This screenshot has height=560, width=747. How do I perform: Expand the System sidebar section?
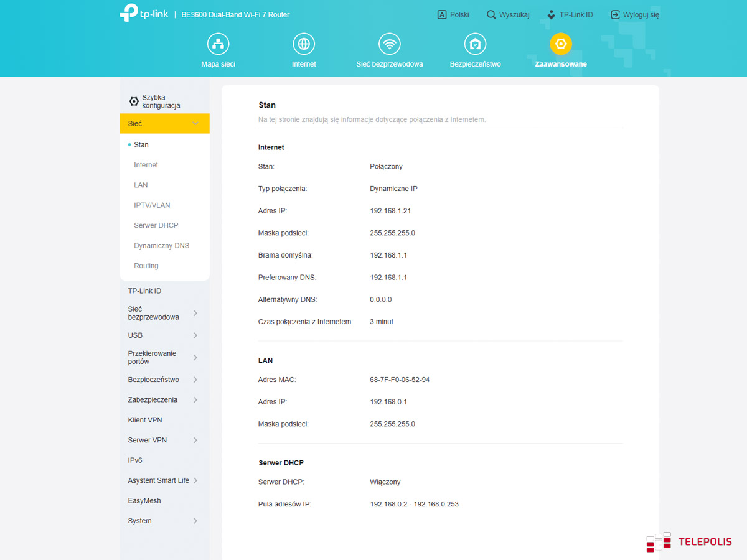pos(163,521)
